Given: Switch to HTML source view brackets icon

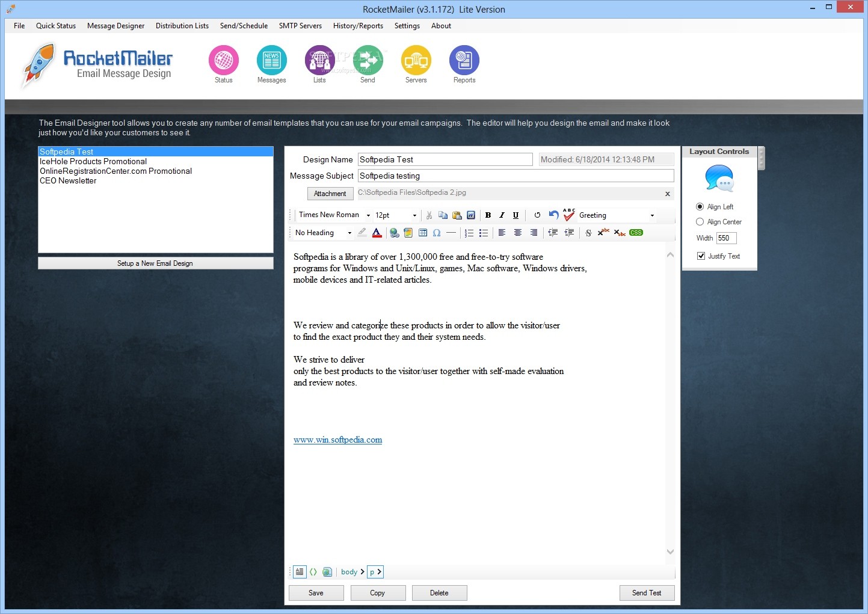Looking at the screenshot, I should pos(313,572).
